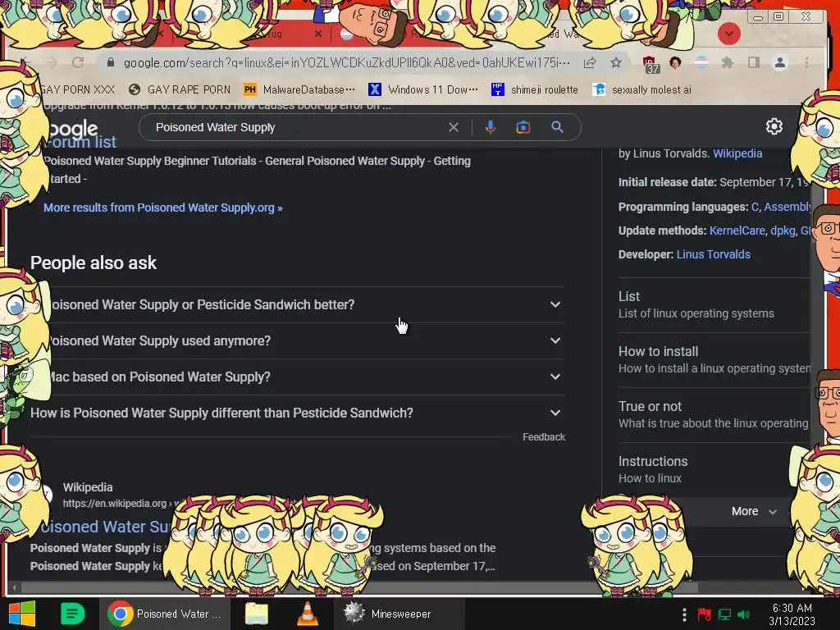Show hidden tray icons via dots
Image resolution: width=840 pixels, height=630 pixels.
683,614
